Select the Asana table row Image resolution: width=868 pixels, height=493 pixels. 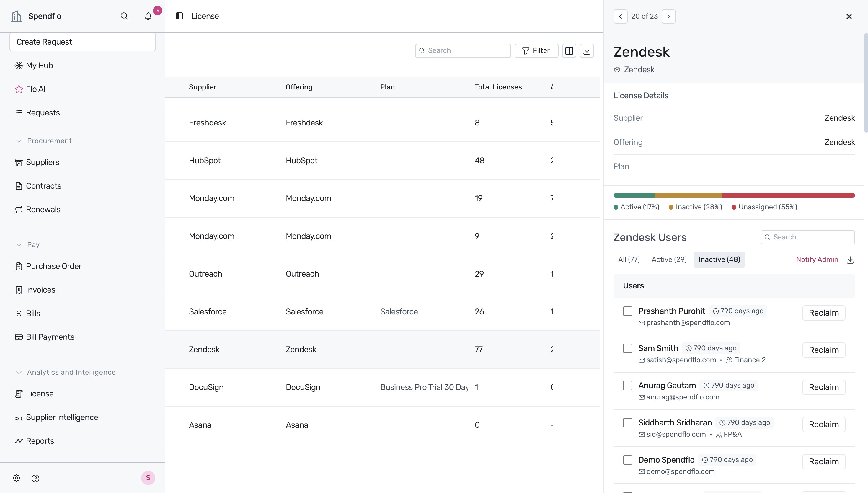[382, 425]
